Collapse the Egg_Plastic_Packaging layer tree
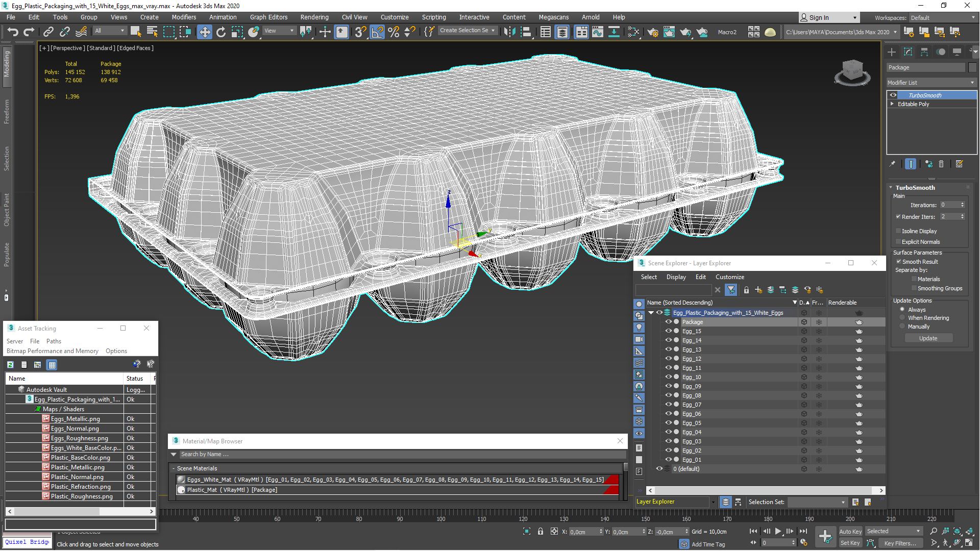Screen dimensions: 980x551 651,313
